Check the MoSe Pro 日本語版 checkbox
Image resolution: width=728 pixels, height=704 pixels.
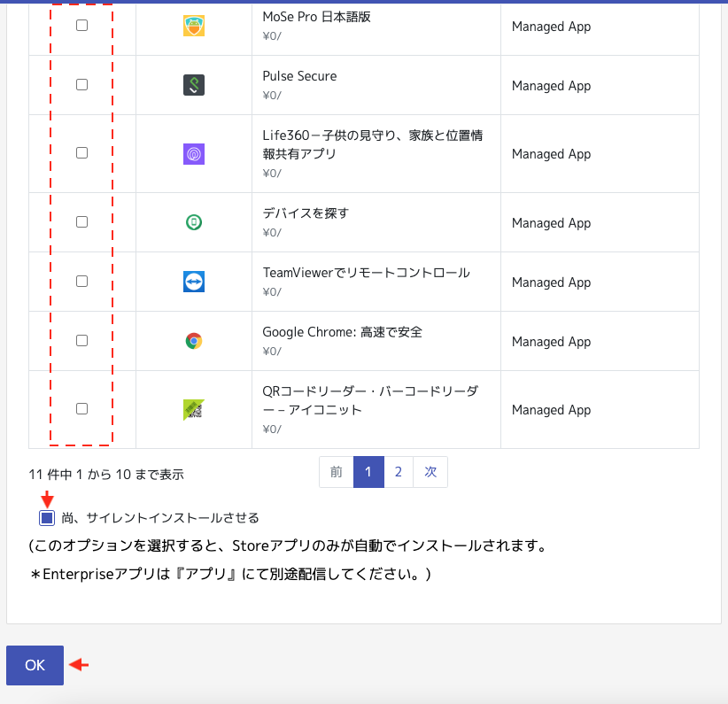(81, 25)
